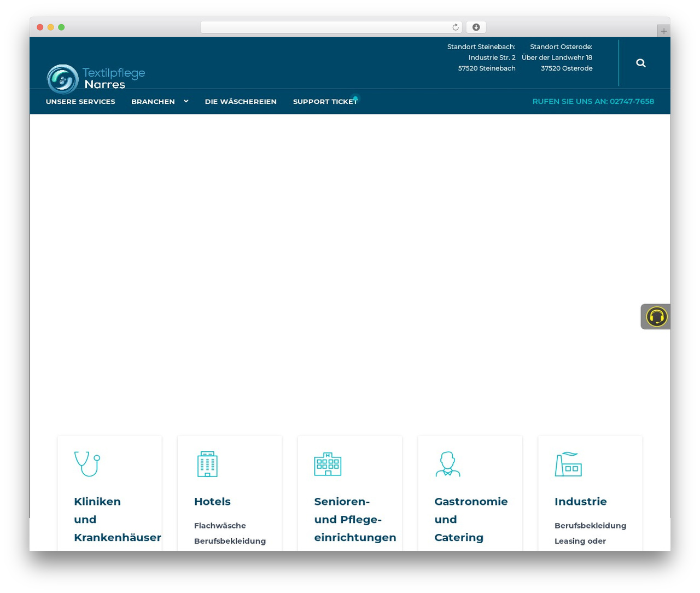
Task: Select the Gastronomie waiter icon
Action: (448, 464)
